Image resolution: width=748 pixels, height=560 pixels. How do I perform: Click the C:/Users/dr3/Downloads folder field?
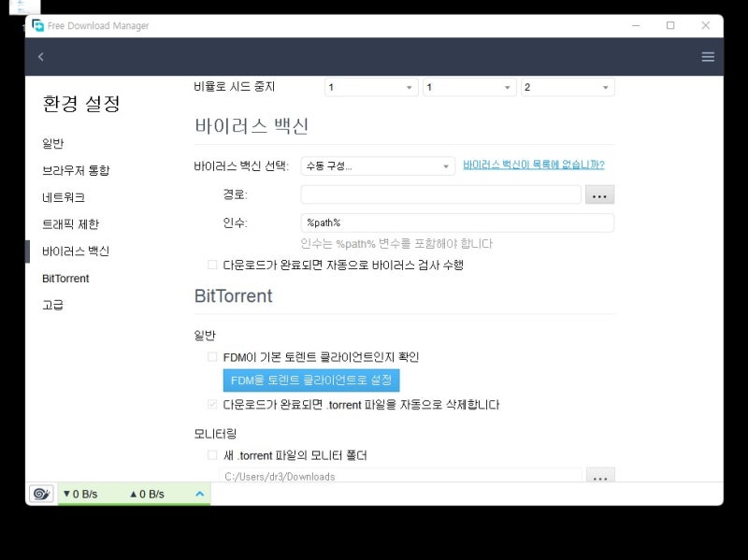[400, 476]
